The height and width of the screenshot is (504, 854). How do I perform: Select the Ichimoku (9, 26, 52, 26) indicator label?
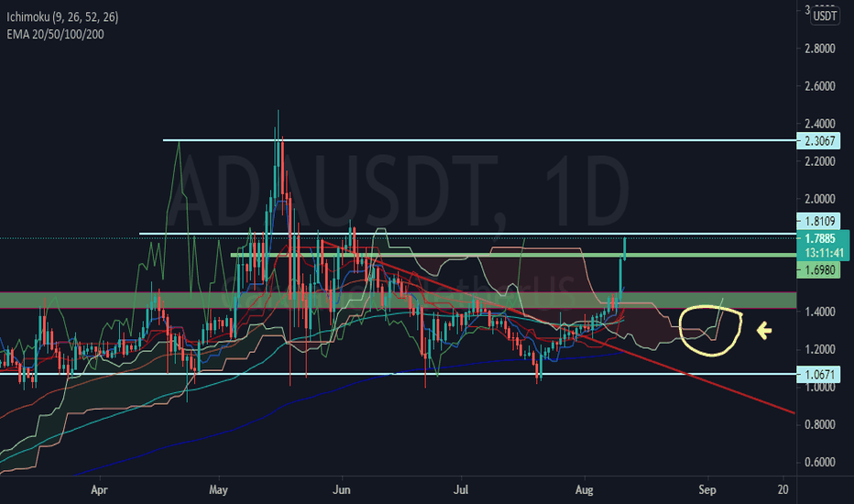62,16
